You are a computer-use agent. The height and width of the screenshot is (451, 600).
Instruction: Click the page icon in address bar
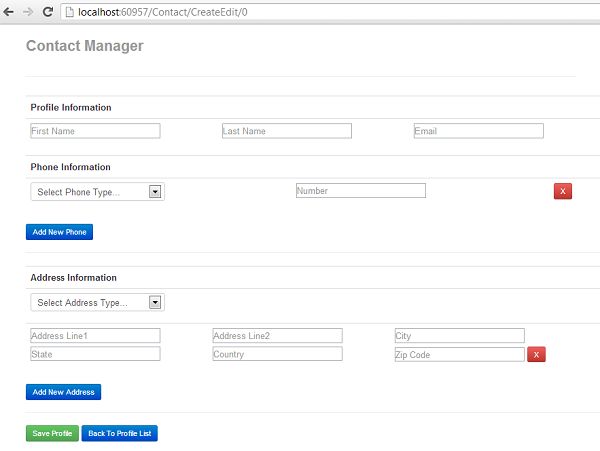pyautogui.click(x=70, y=12)
